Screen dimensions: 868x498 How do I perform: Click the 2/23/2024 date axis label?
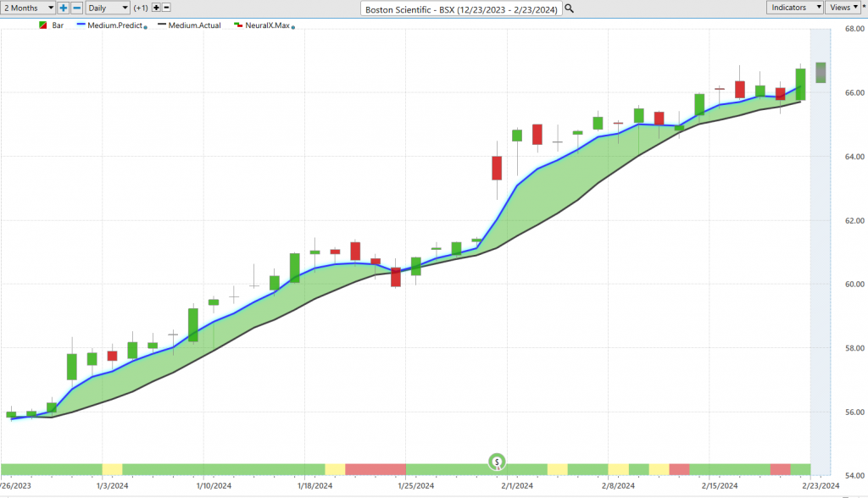[x=821, y=486]
